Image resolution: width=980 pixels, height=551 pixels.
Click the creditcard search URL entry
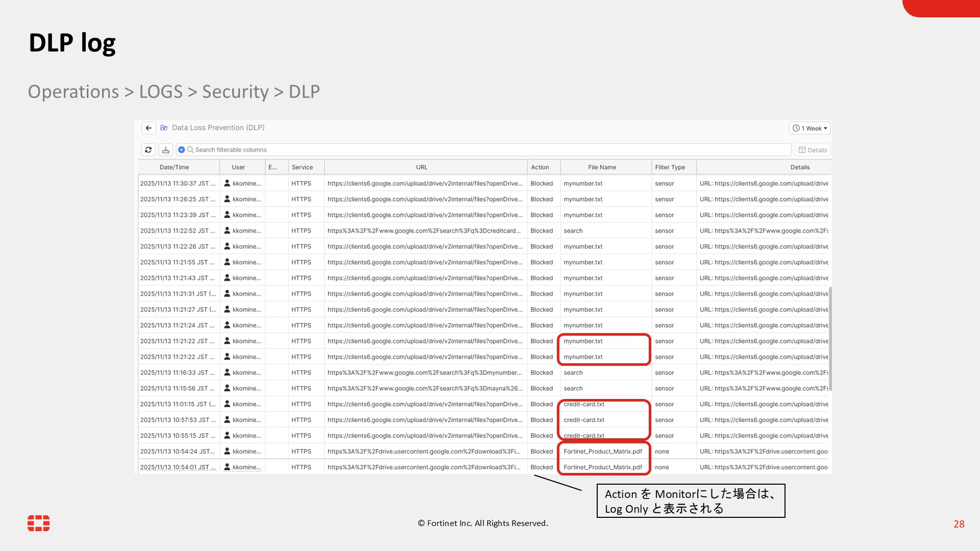(x=424, y=231)
